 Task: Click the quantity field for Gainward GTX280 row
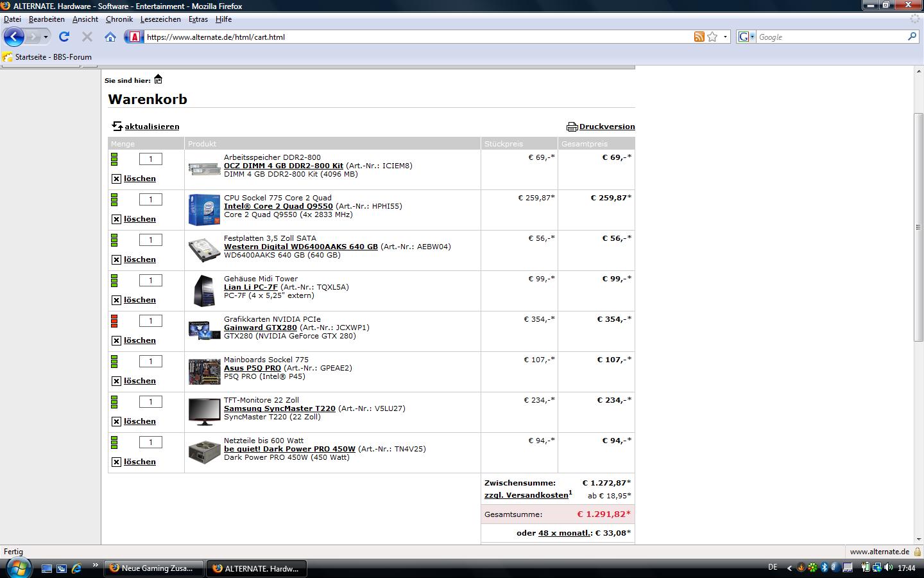pyautogui.click(x=151, y=320)
